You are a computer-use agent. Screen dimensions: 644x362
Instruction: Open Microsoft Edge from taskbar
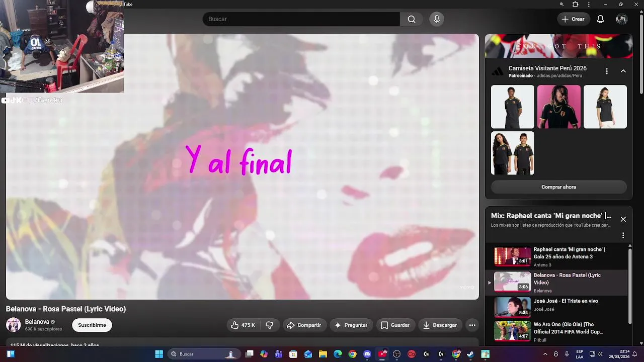coord(338,354)
